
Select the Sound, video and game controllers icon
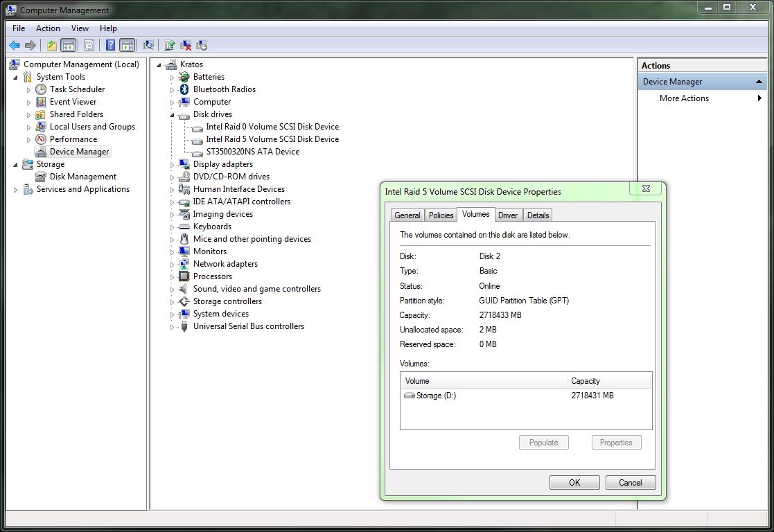(184, 289)
